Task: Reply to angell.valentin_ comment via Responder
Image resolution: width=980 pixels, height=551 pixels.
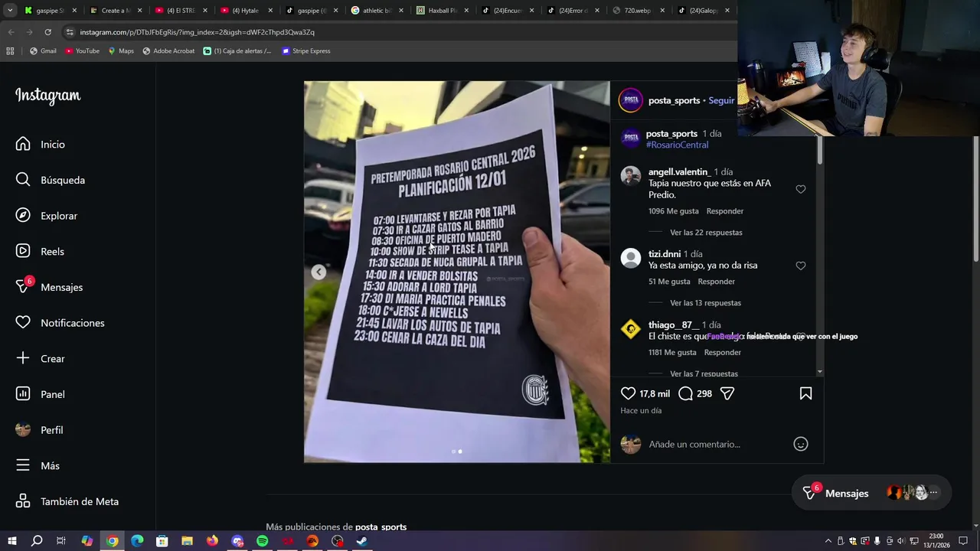Action: (724, 211)
